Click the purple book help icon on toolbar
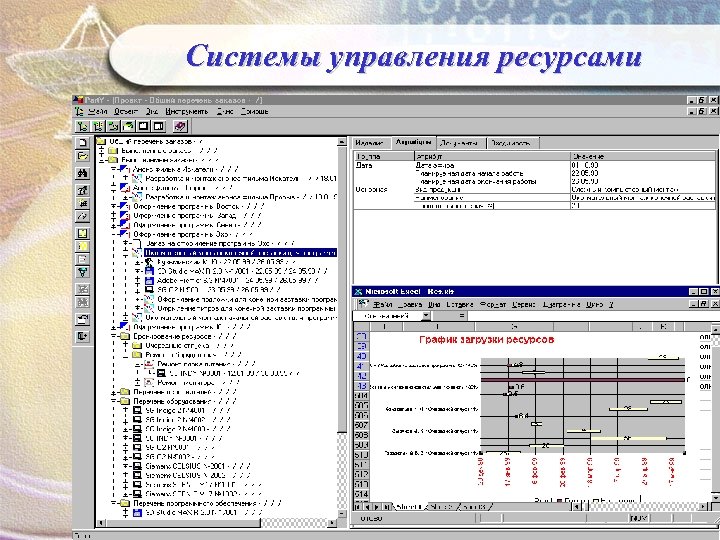This screenshot has height=540, width=720. pos(180,126)
